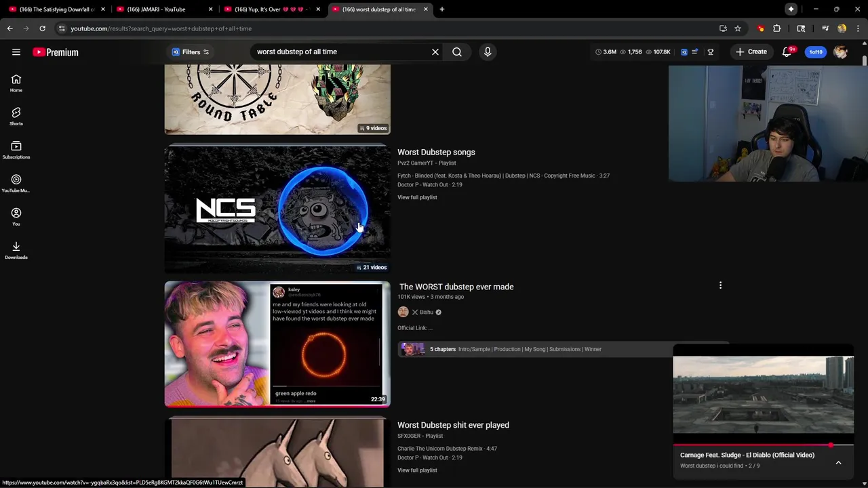Open Subscriptions in the sidebar
Screen dimensions: 868x488
(x=16, y=150)
